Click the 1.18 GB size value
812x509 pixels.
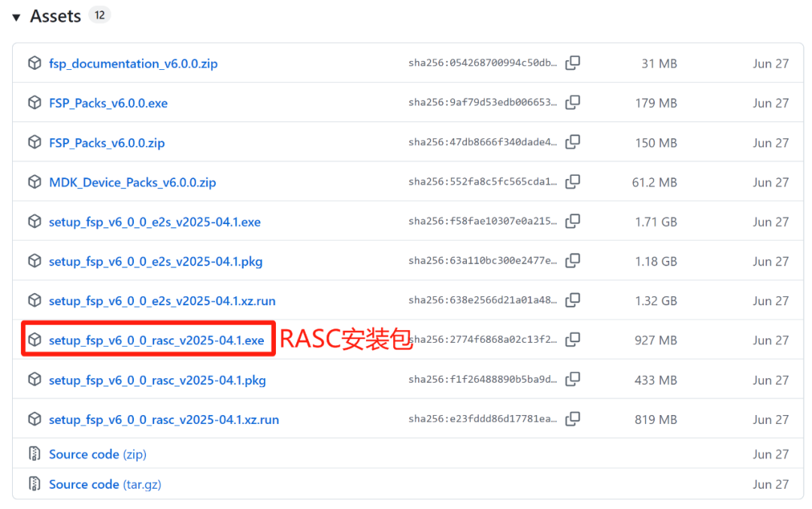point(656,262)
